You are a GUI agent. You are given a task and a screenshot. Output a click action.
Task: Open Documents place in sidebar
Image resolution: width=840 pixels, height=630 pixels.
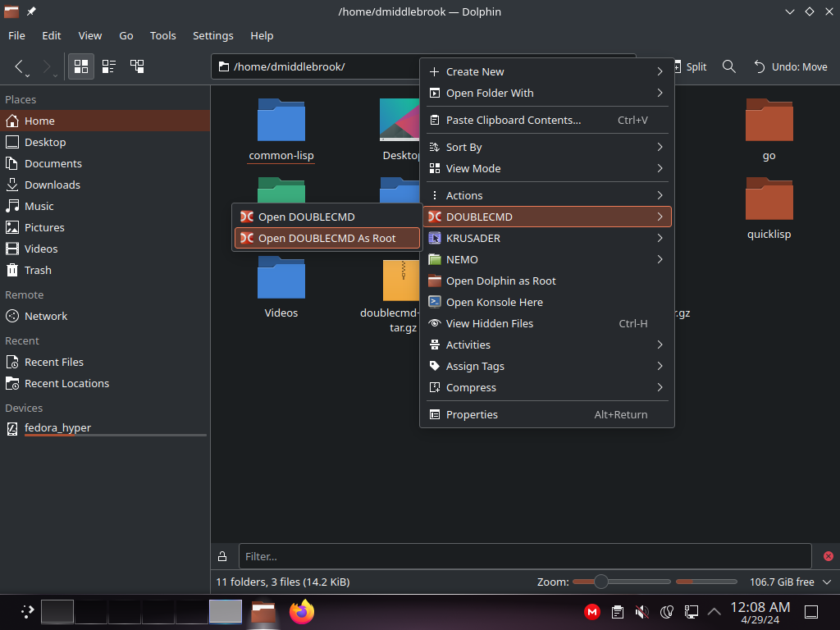pyautogui.click(x=105, y=163)
